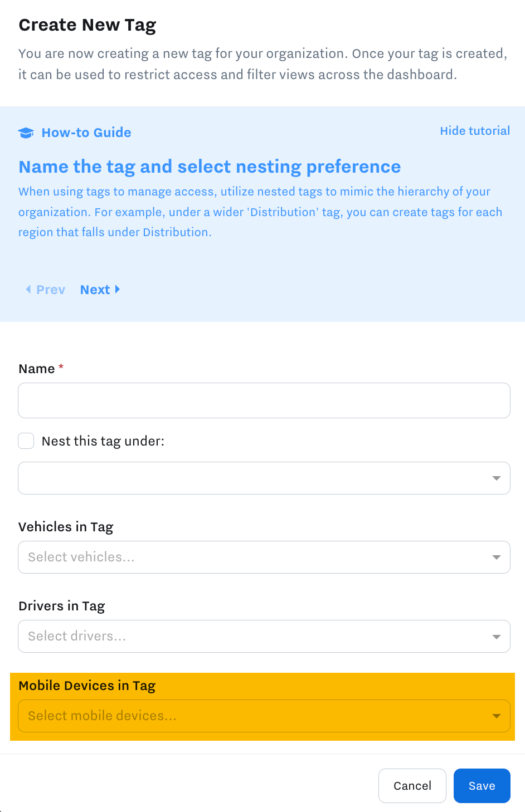The width and height of the screenshot is (525, 812).
Task: Click the forward arrow next to Next
Action: click(x=117, y=289)
